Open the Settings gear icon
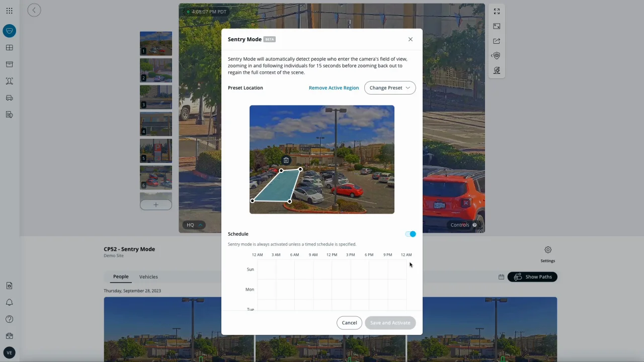Screen dimensions: 644x362 tap(548, 250)
